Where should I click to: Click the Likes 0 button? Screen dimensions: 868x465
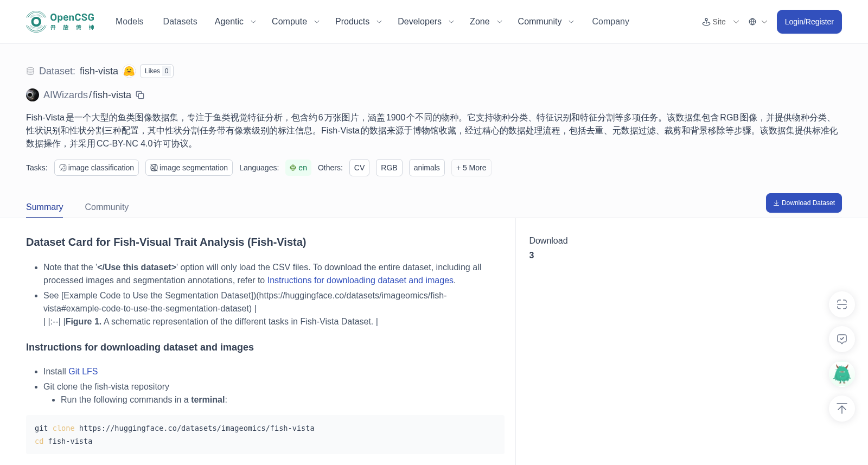(x=157, y=71)
